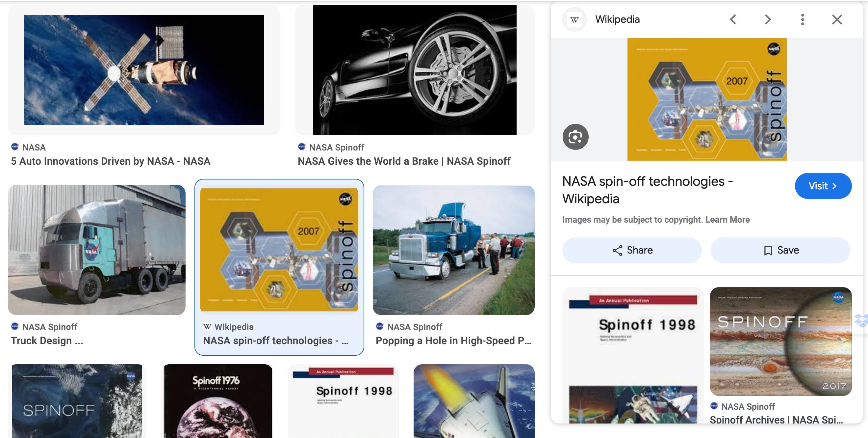This screenshot has height=438, width=868.
Task: Click 'Popping a Hole in High-Speed P...' title
Action: (453, 341)
